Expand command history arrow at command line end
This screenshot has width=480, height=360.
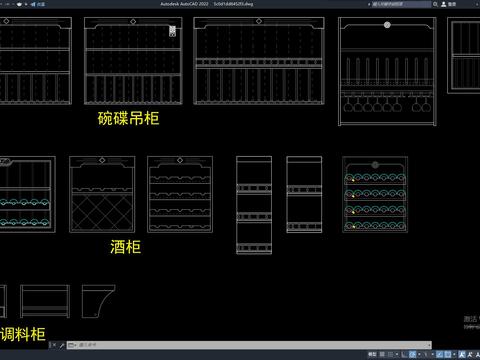(429, 345)
